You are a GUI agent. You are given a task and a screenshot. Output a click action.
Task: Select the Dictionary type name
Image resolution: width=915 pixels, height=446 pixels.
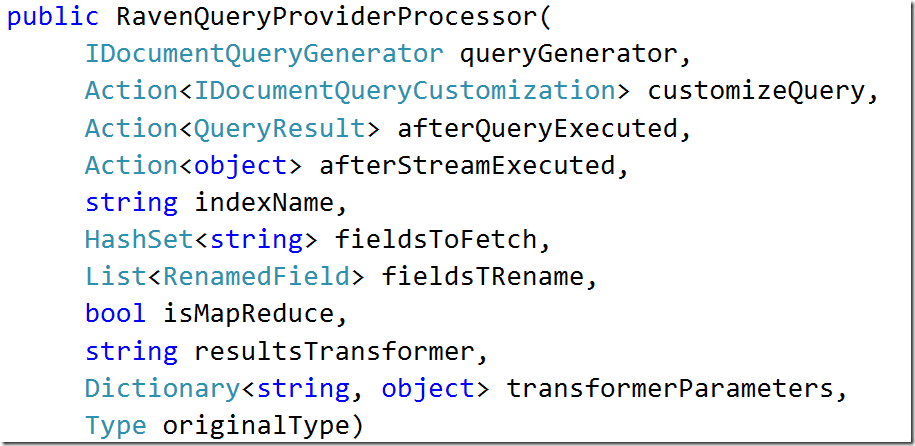pos(162,389)
